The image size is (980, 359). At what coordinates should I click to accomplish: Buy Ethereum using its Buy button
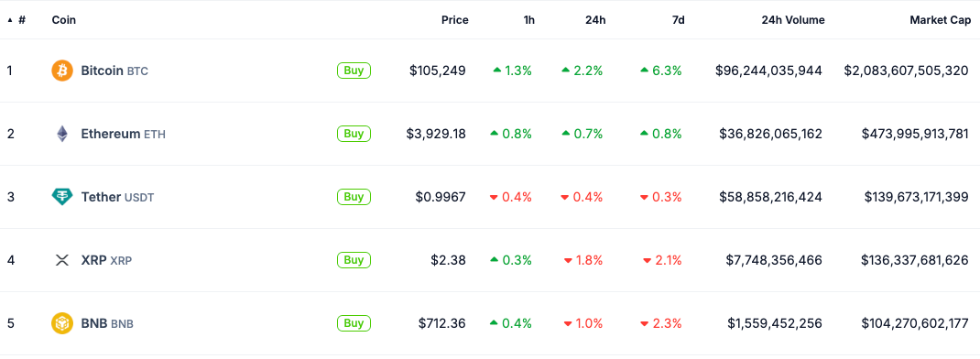point(354,134)
